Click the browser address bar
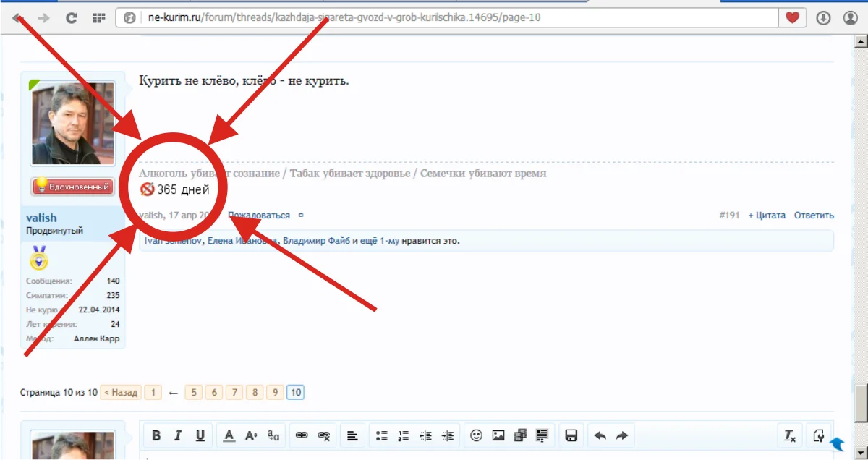 point(448,18)
